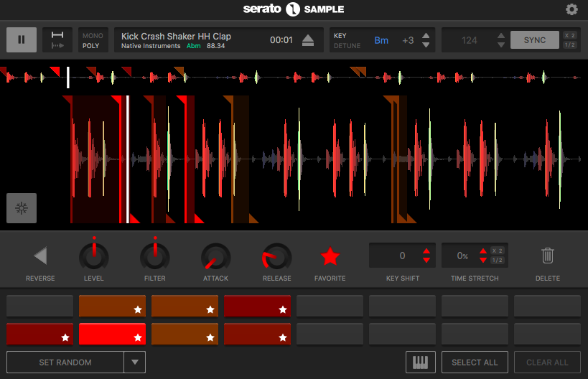Screen dimensions: 588x379
Task: Click the bright red cue marker in overview
Action: [x=55, y=71]
